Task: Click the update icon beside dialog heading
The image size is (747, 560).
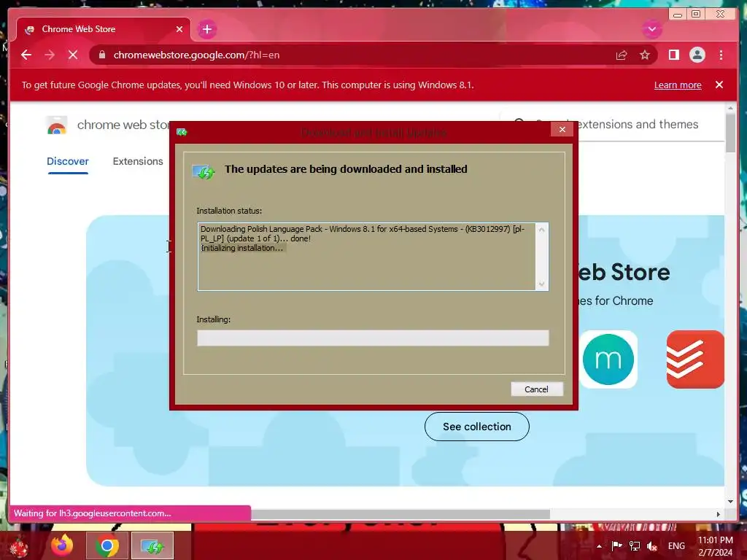Action: [204, 171]
